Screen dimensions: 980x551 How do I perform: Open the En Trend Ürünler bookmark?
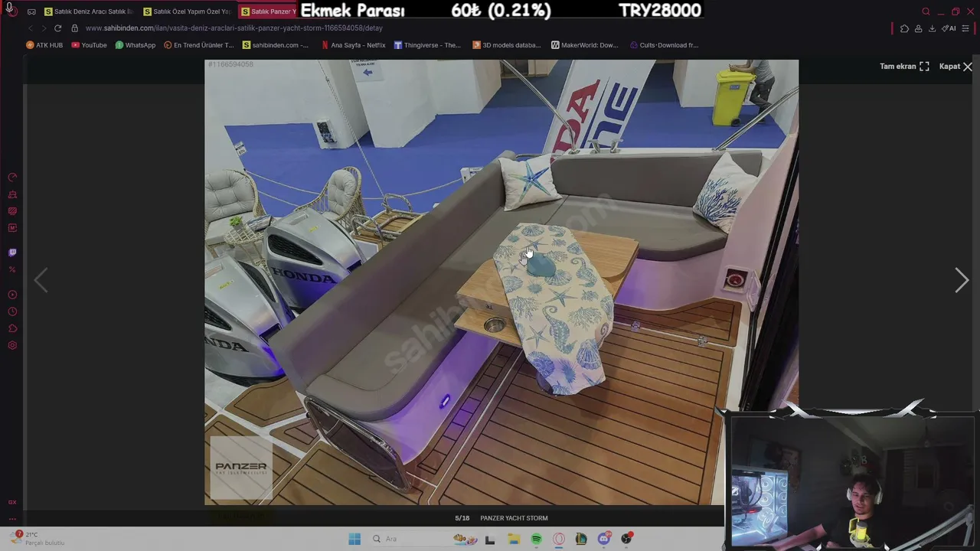click(199, 45)
